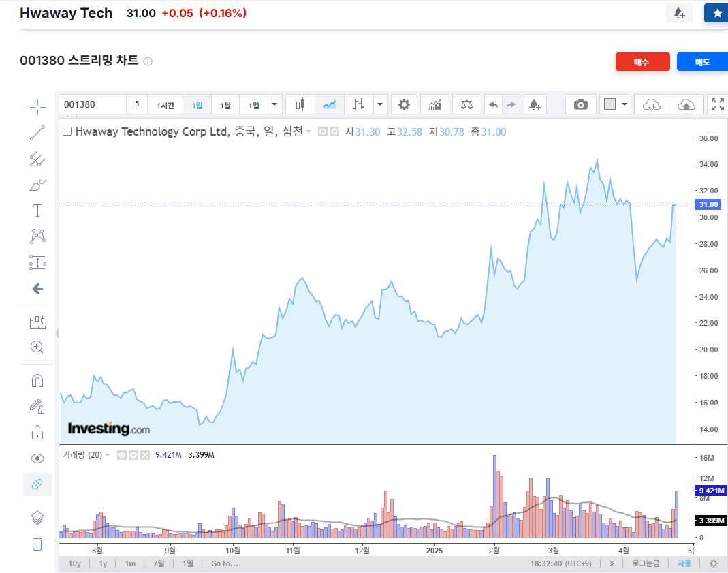Select the crosshair cursor tool
Image resolution: width=728 pixels, height=573 pixels.
(37, 107)
